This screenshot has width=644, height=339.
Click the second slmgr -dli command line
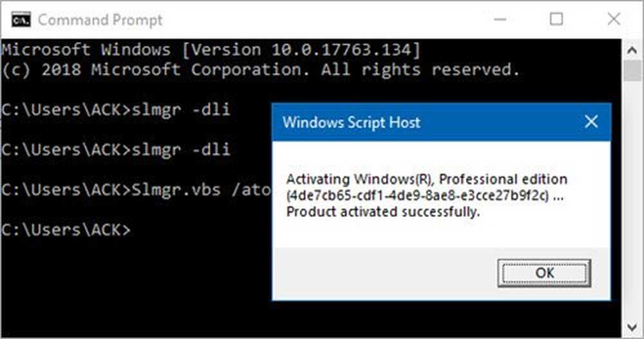pyautogui.click(x=116, y=150)
